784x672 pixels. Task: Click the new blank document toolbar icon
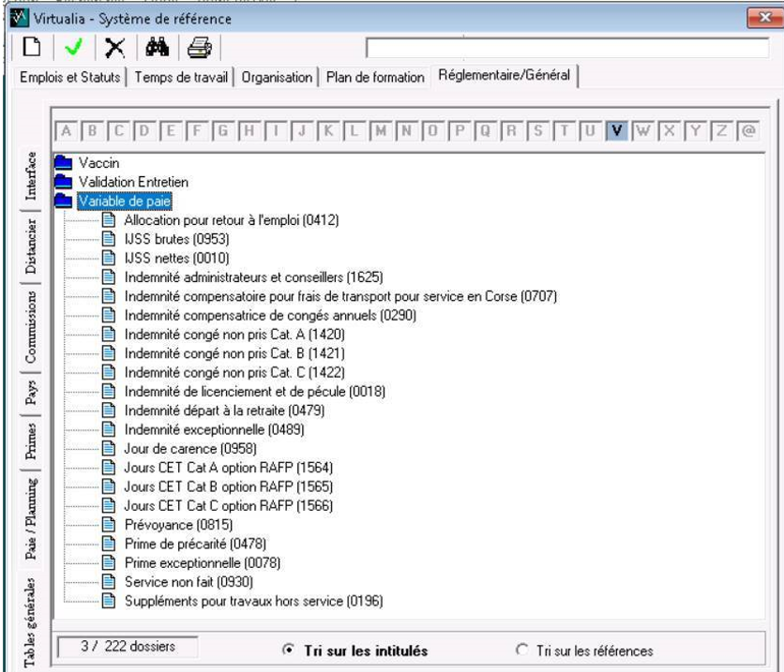pyautogui.click(x=19, y=47)
